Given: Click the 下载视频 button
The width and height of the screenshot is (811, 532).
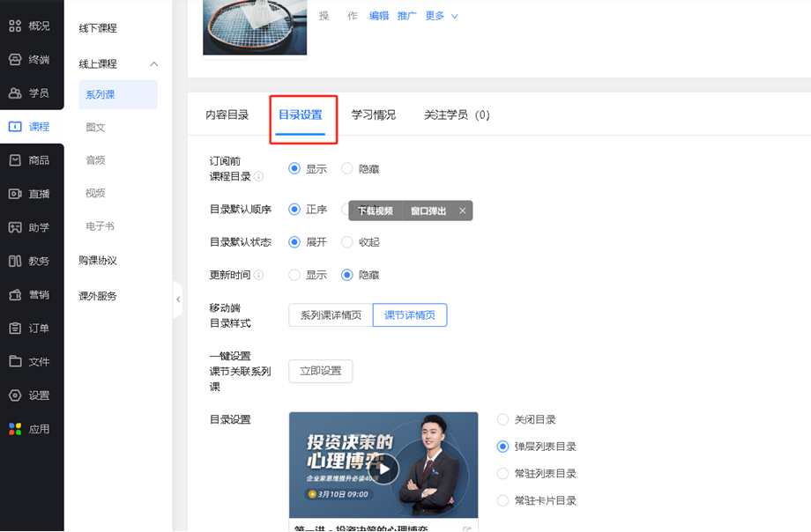Looking at the screenshot, I should (376, 211).
